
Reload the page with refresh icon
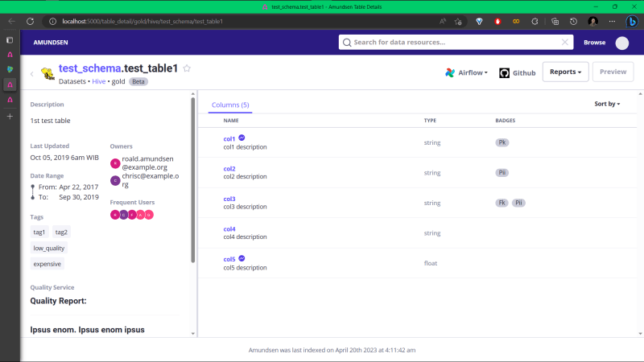pyautogui.click(x=31, y=22)
